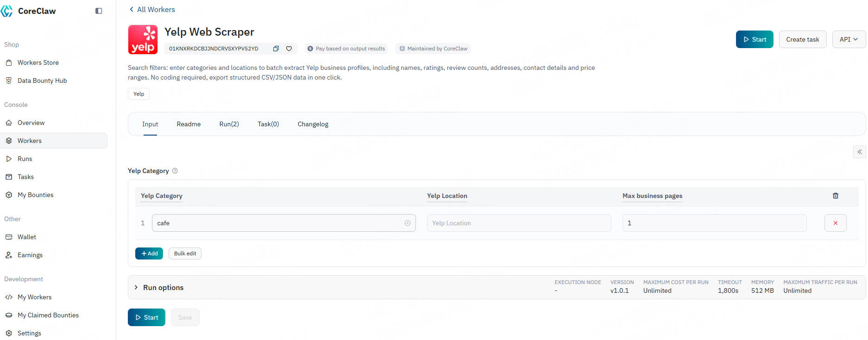868x340 pixels.
Task: Click the Yelp Location input field
Action: pyautogui.click(x=519, y=223)
